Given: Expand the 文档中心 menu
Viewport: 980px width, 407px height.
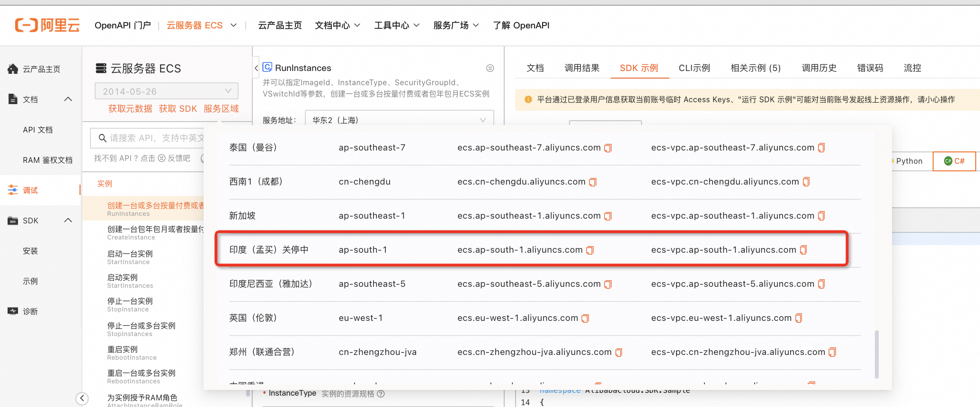Looking at the screenshot, I should click(338, 25).
